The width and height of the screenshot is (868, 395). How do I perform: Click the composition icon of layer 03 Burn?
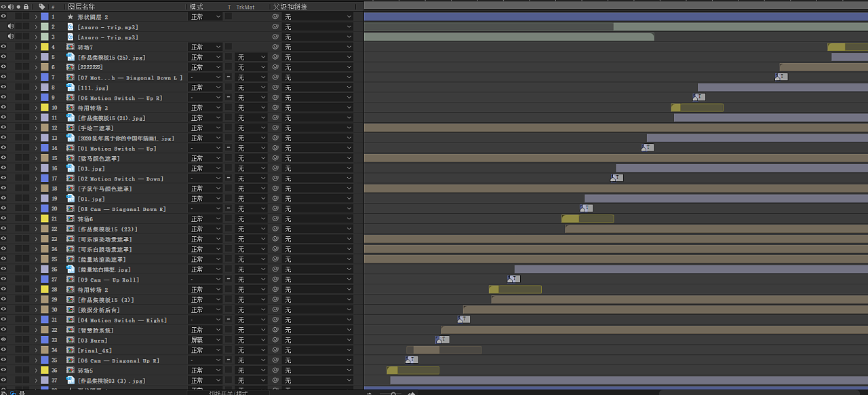coord(71,340)
